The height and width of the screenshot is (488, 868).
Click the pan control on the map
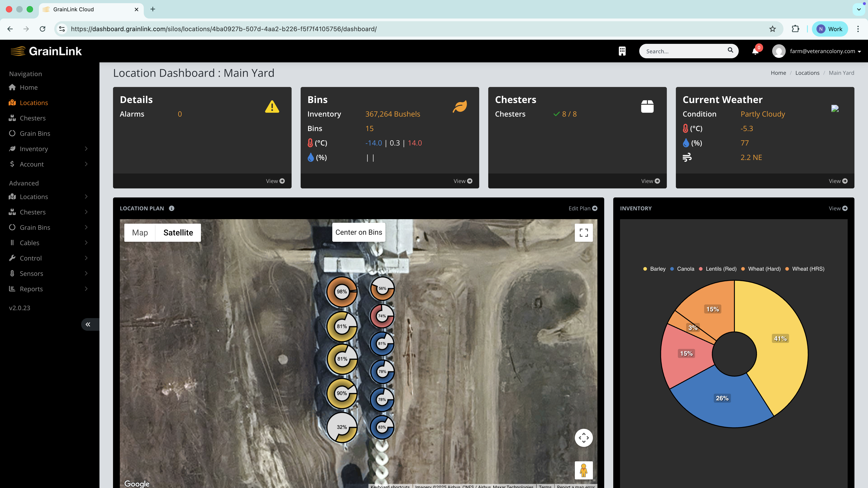tap(584, 437)
